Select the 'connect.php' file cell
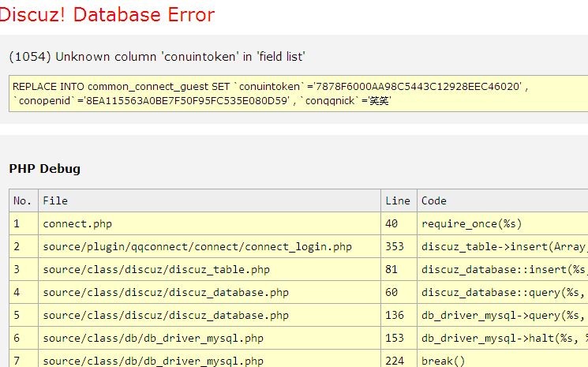Image resolution: width=588 pixels, height=367 pixels. (x=209, y=224)
